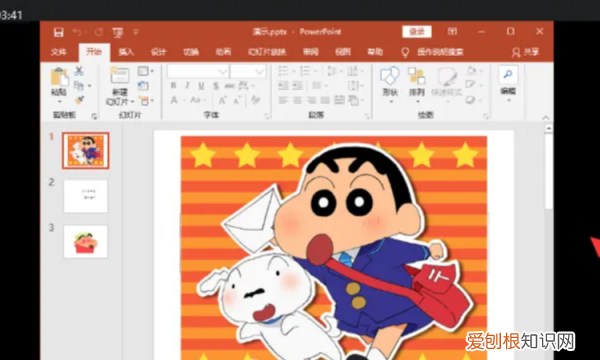Image resolution: width=600 pixels, height=360 pixels.
Task: Click Clear All Formatting icon
Action: click(x=256, y=100)
